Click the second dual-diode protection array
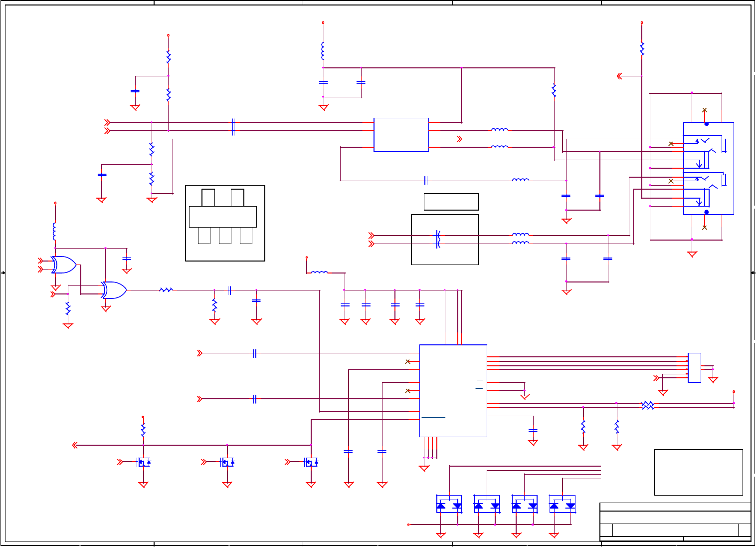The width and height of the screenshot is (756, 547). click(487, 504)
